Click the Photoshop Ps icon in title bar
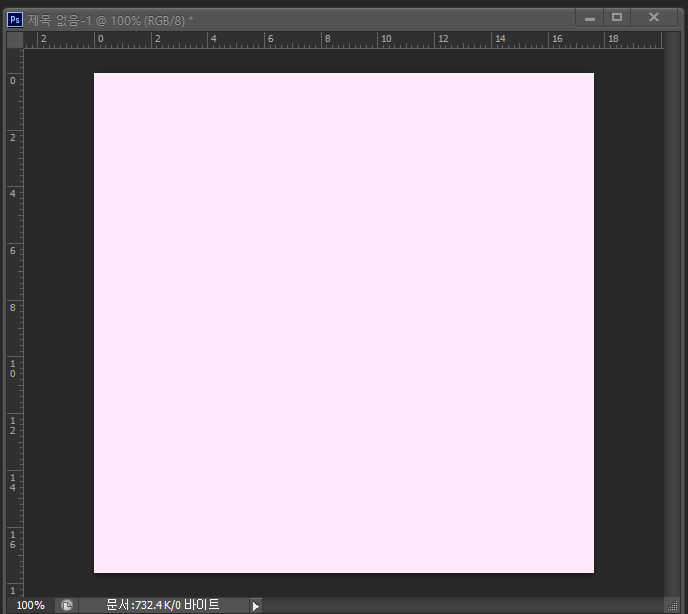This screenshot has height=614, width=688. [x=15, y=20]
